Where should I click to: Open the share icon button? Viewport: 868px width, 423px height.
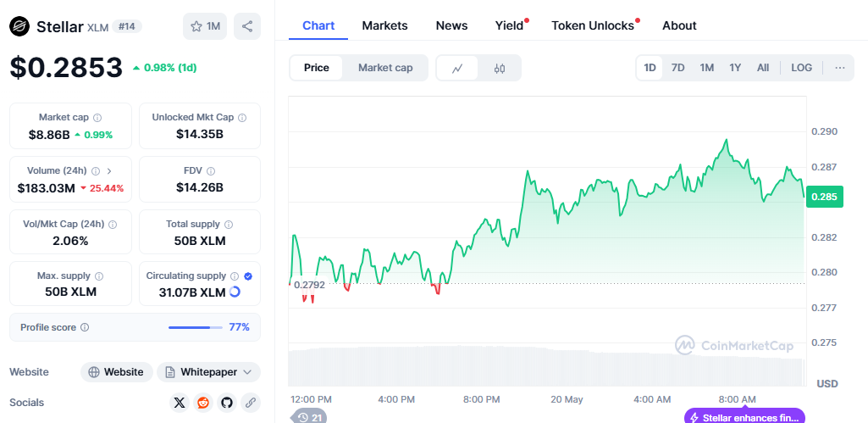pyautogui.click(x=247, y=26)
